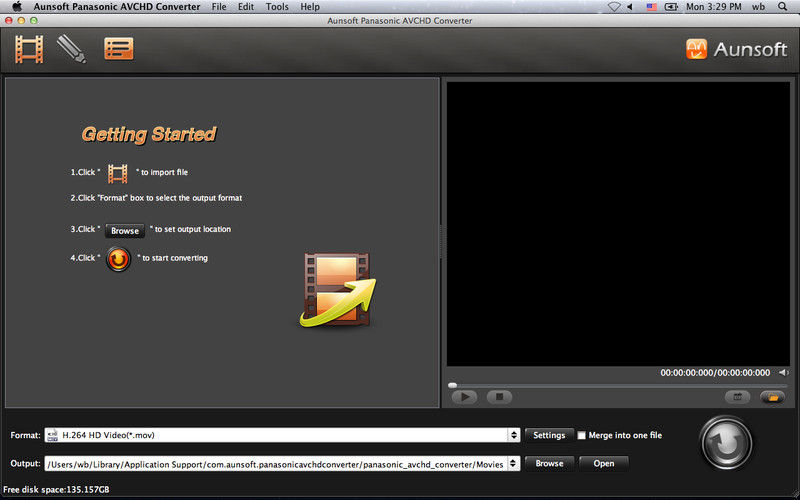This screenshot has width=800, height=500.
Task: Open the Help menu
Action: 310,7
